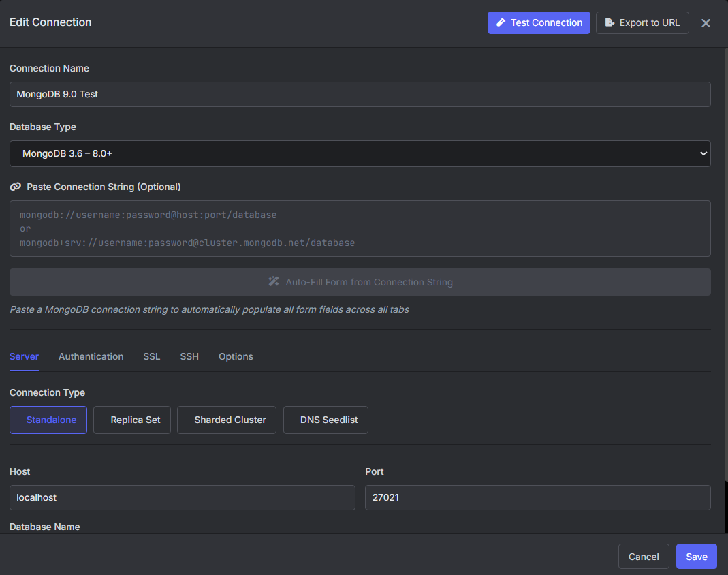Switch to the Server tab

(24, 357)
